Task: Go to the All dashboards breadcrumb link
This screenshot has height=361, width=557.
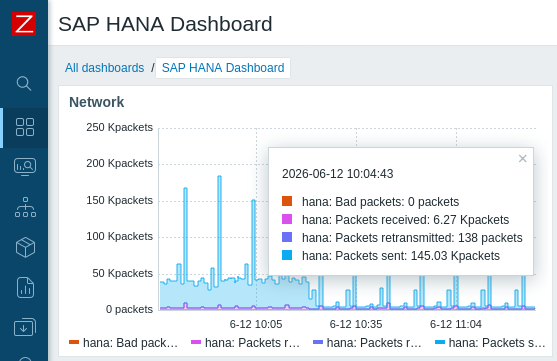Action: [x=104, y=68]
